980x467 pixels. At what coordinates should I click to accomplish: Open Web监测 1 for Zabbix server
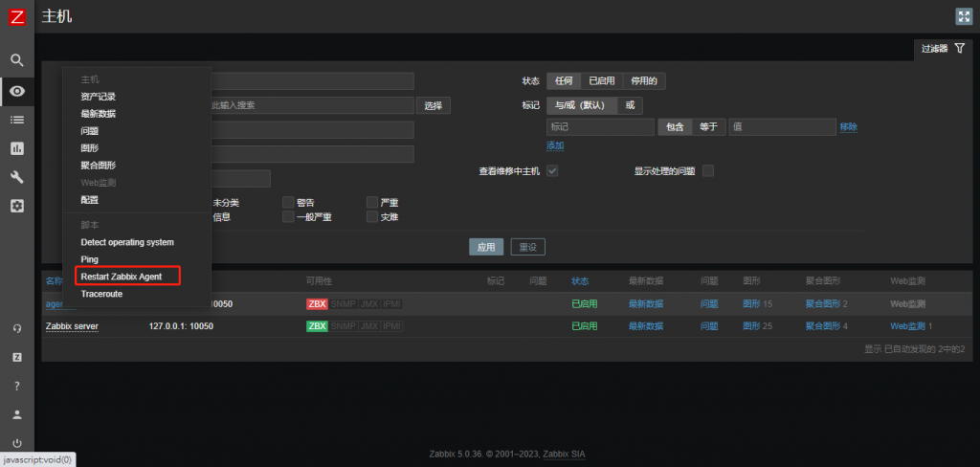(x=907, y=326)
